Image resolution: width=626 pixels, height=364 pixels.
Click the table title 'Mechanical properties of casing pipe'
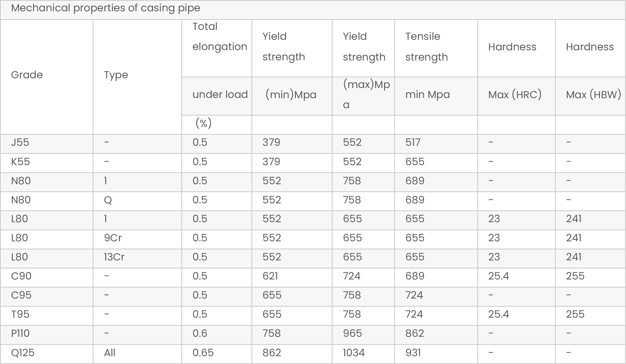pos(105,8)
